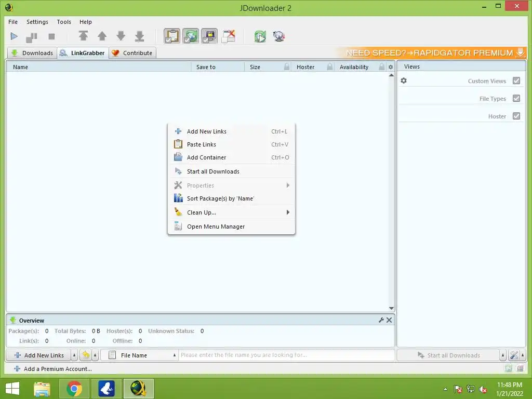Toggle the Hoster views checkbox
This screenshot has width=532, height=399.
coord(516,116)
